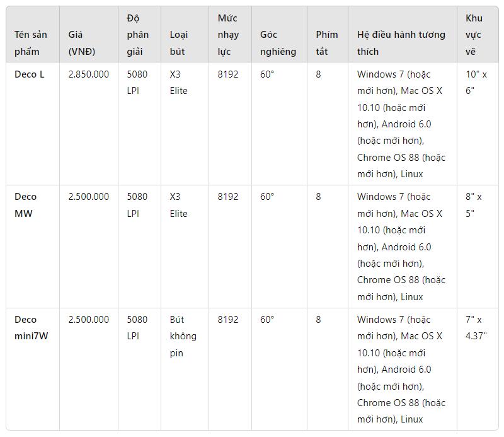Image resolution: width=504 pixels, height=437 pixels.
Task: Click the 8" x 5" drawing area cell
Action: point(474,205)
